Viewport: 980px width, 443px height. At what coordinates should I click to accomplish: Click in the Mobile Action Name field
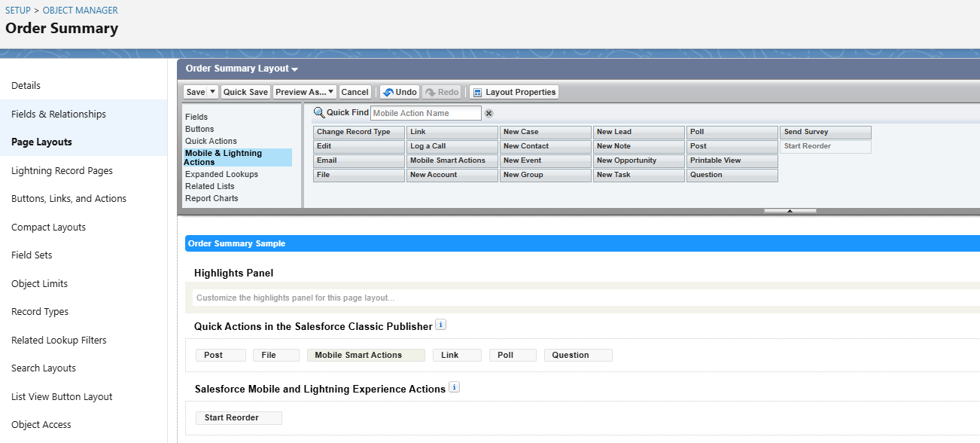pos(425,113)
